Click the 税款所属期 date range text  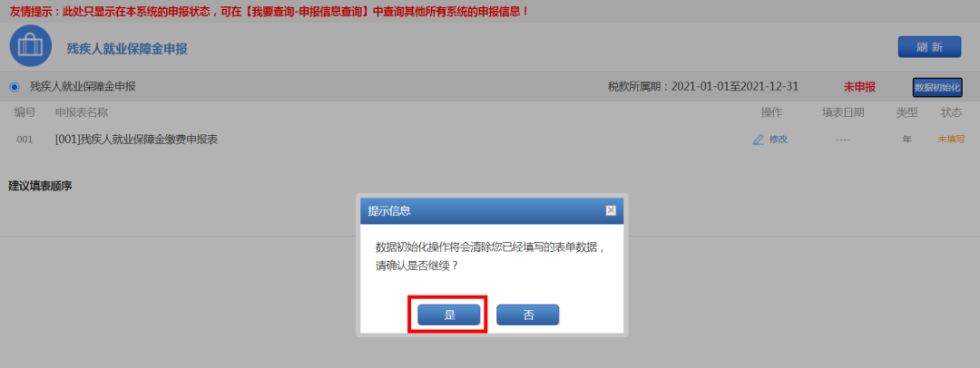[703, 87]
